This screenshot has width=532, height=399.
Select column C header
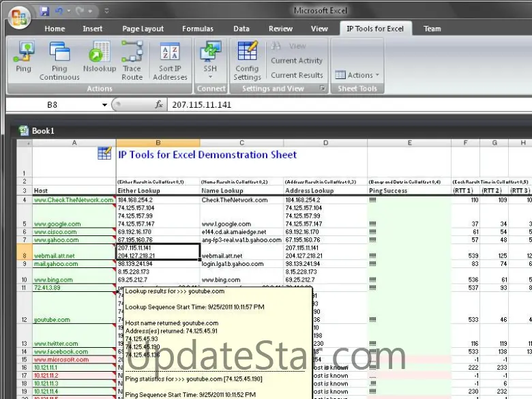click(x=241, y=143)
